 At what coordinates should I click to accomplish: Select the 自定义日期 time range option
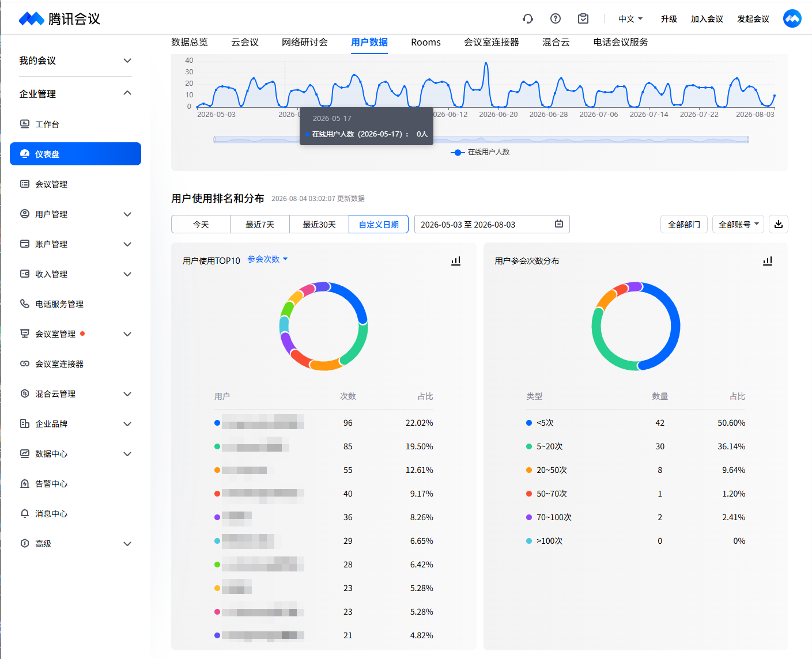pyautogui.click(x=379, y=224)
